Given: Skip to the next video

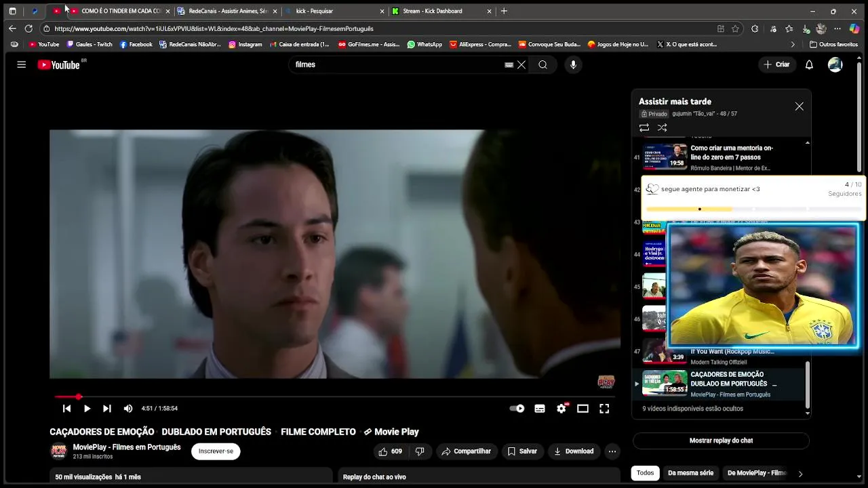Looking at the screenshot, I should coord(106,408).
